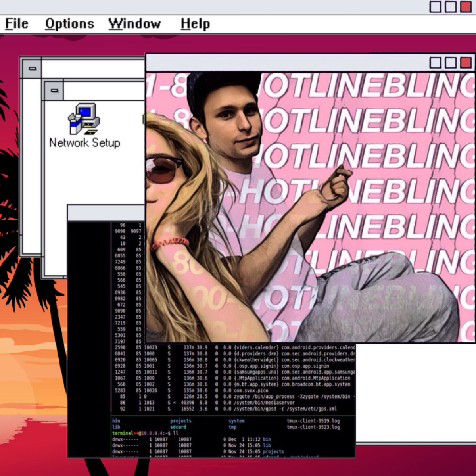The image size is (476, 476).
Task: Select tmux-client-9519.log in terminal listing
Action: (x=313, y=421)
